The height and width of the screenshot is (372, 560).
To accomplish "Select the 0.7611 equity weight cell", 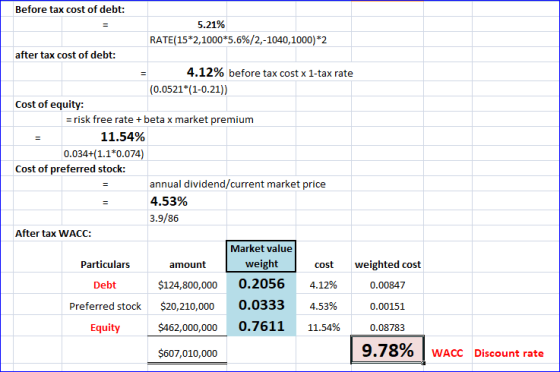I will click(x=261, y=326).
